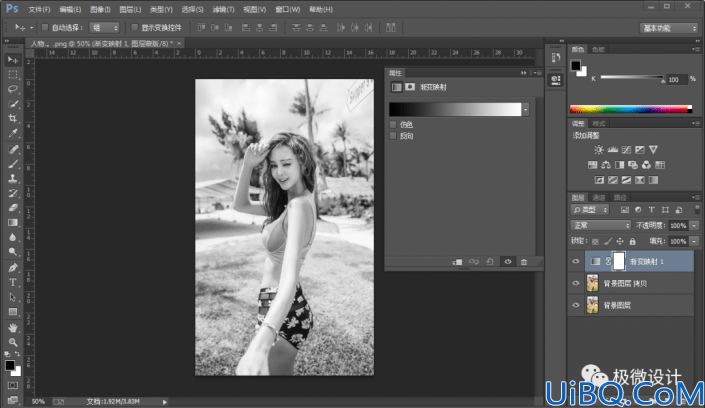Select the Quick Selection tool

[x=13, y=104]
